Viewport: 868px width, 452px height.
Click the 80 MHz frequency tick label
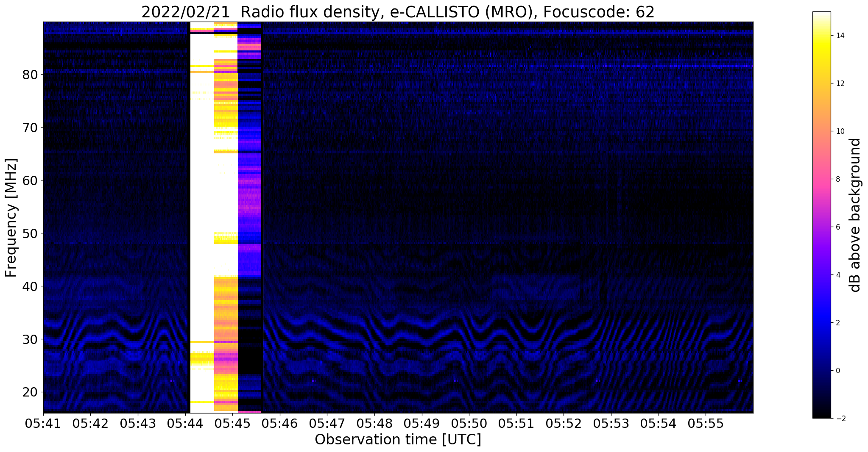coord(30,75)
